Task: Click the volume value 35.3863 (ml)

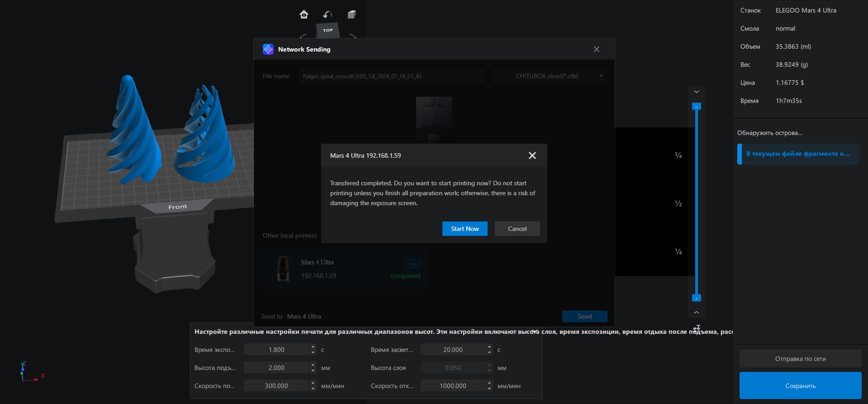Action: click(793, 47)
